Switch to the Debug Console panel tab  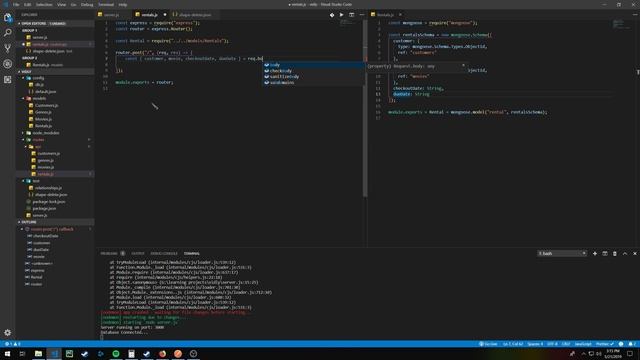click(x=164, y=253)
